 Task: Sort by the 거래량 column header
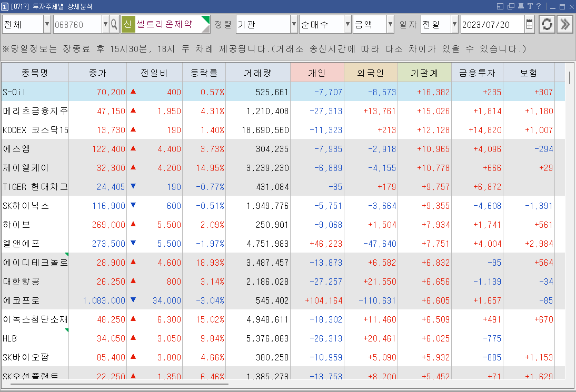coord(258,73)
